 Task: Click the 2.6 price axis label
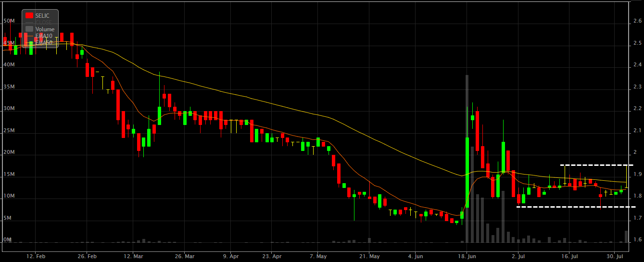[x=638, y=21]
